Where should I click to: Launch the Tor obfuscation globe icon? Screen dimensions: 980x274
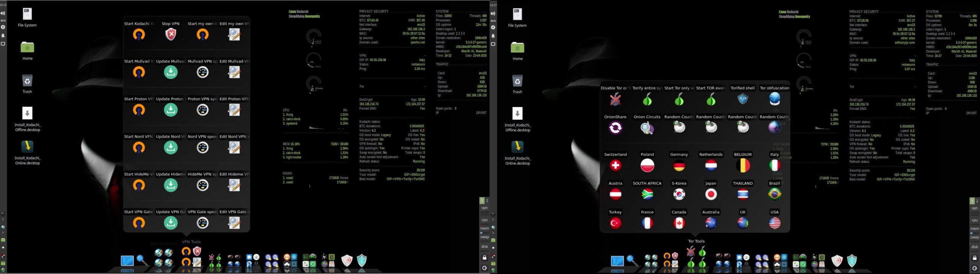pyautogui.click(x=774, y=99)
